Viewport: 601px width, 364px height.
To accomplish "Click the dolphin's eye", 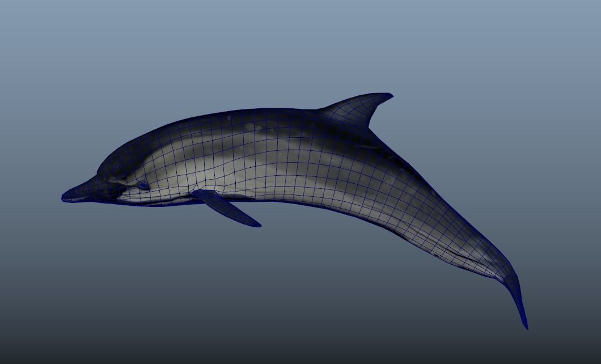I will [x=144, y=185].
